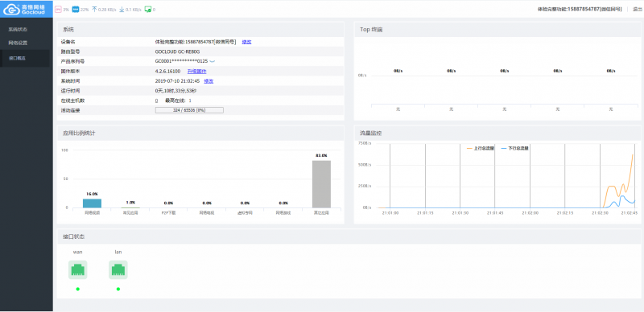This screenshot has width=644, height=312.
Task: Click the upload speed arrow icon
Action: (x=94, y=10)
